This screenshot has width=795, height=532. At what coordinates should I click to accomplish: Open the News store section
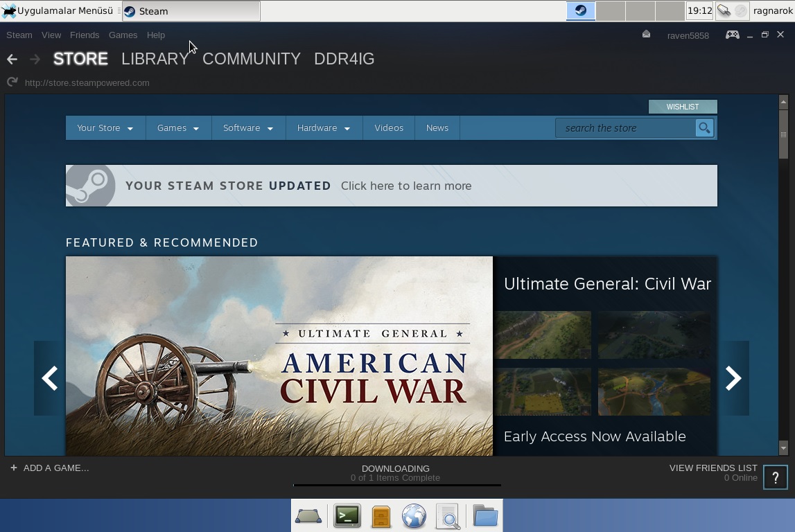click(437, 127)
